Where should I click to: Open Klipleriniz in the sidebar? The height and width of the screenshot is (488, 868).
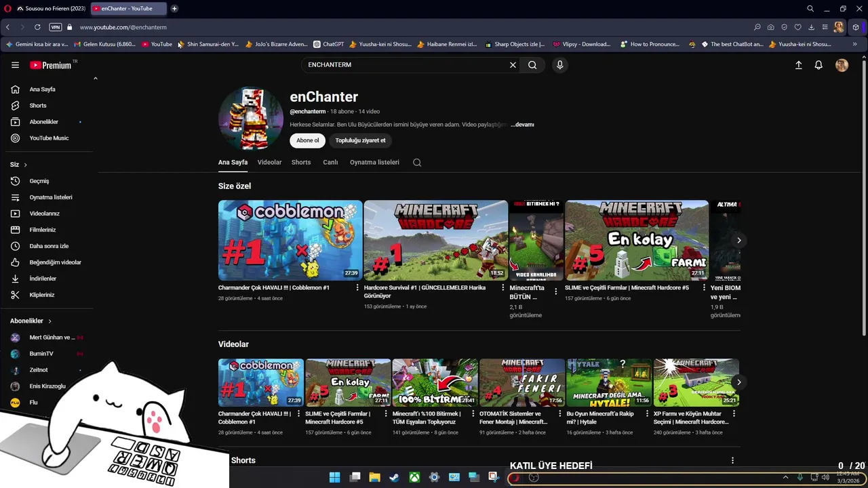click(42, 295)
